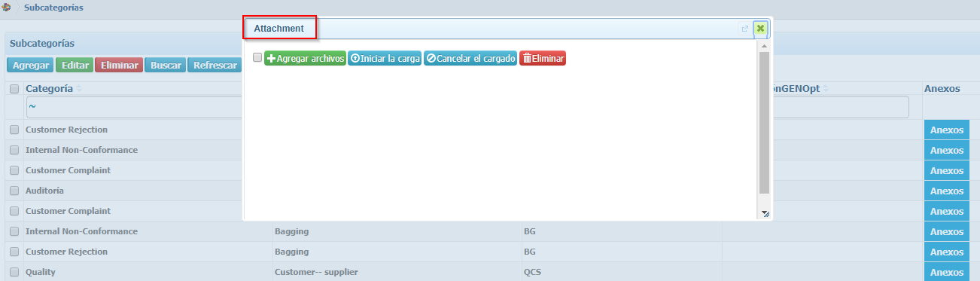Open the Subcategorías breadcrumb link
Viewport: 980px width, 281px height.
[53, 8]
